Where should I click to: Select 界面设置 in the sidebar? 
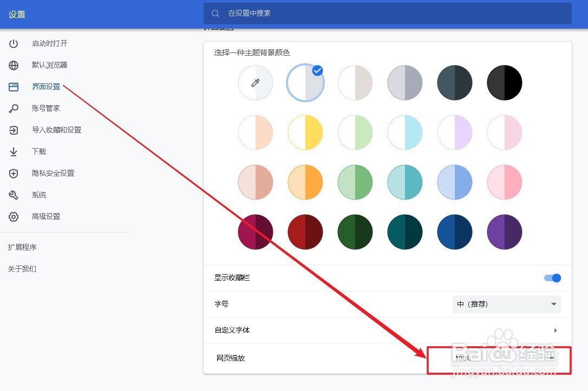pyautogui.click(x=46, y=87)
